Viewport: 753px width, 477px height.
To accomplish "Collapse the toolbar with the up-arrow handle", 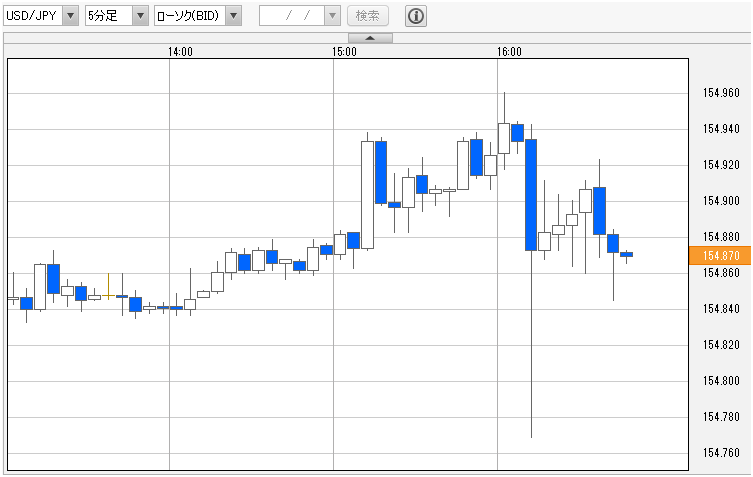I will tap(370, 38).
